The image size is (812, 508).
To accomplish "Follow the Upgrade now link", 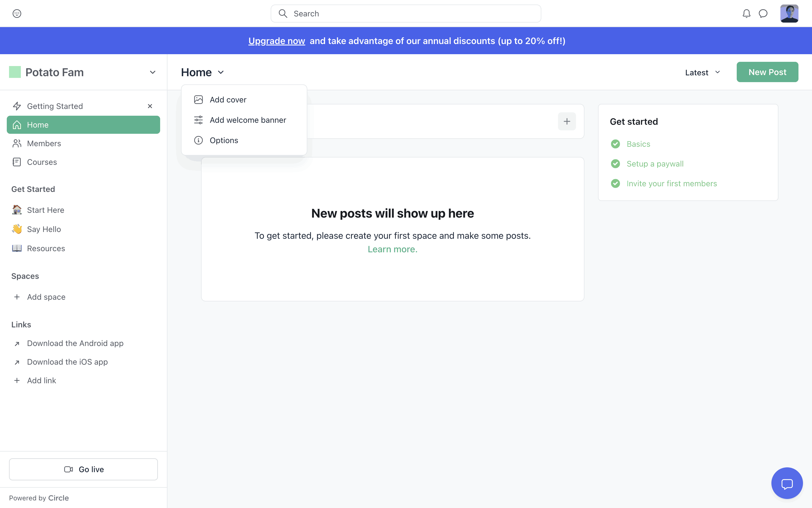I will point(277,41).
